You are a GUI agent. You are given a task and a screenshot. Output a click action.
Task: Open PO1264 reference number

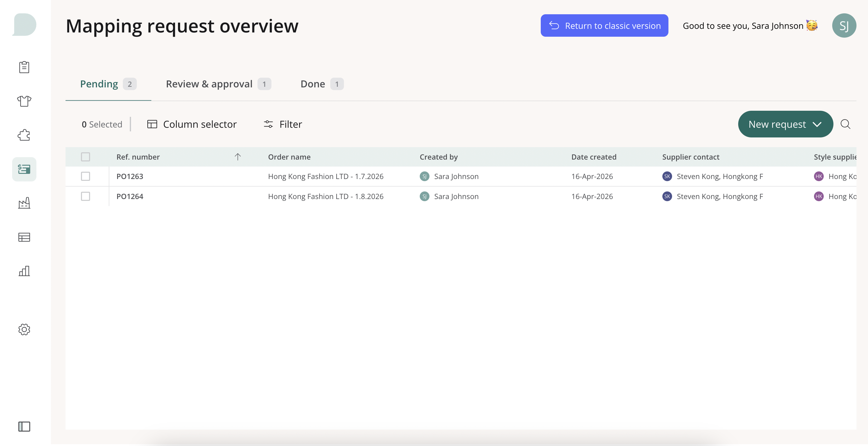[x=130, y=197]
